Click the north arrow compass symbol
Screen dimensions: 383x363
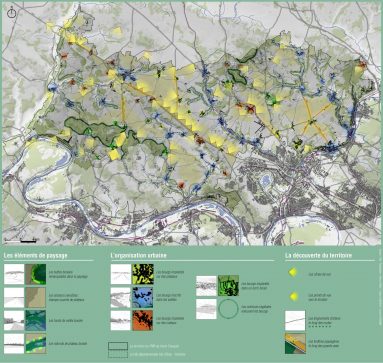tap(12, 13)
